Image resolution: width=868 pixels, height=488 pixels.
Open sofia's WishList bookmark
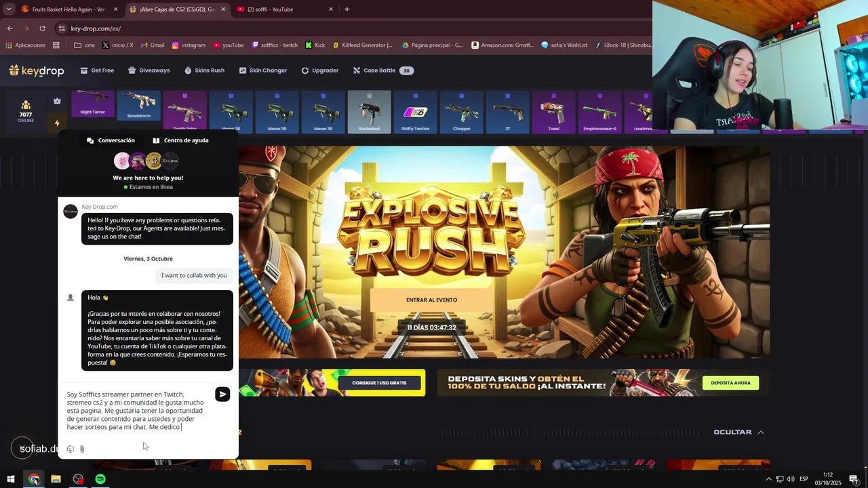(x=564, y=45)
